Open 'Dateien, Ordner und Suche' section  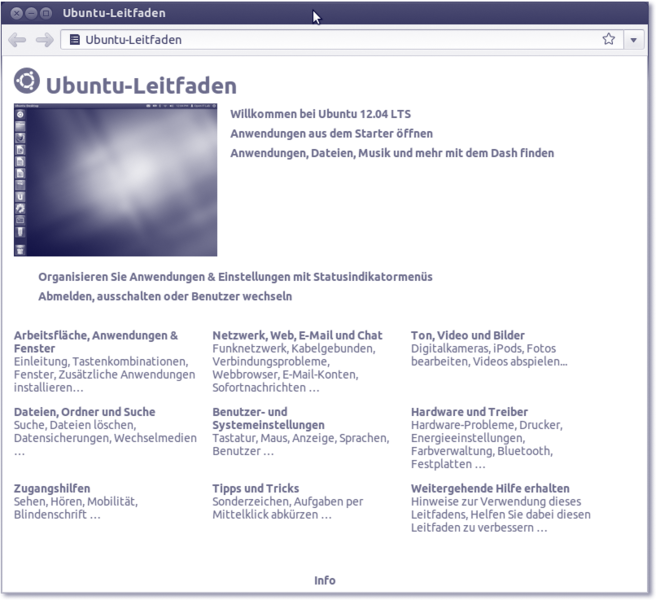pyautogui.click(x=85, y=411)
